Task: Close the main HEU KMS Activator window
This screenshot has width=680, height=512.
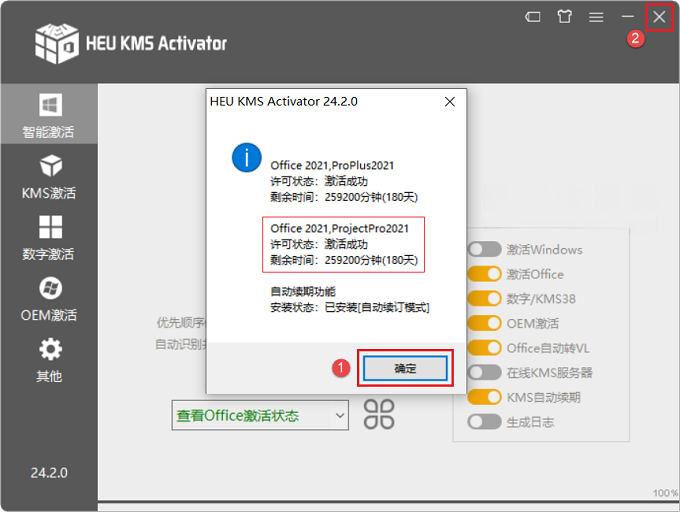Action: point(659,17)
